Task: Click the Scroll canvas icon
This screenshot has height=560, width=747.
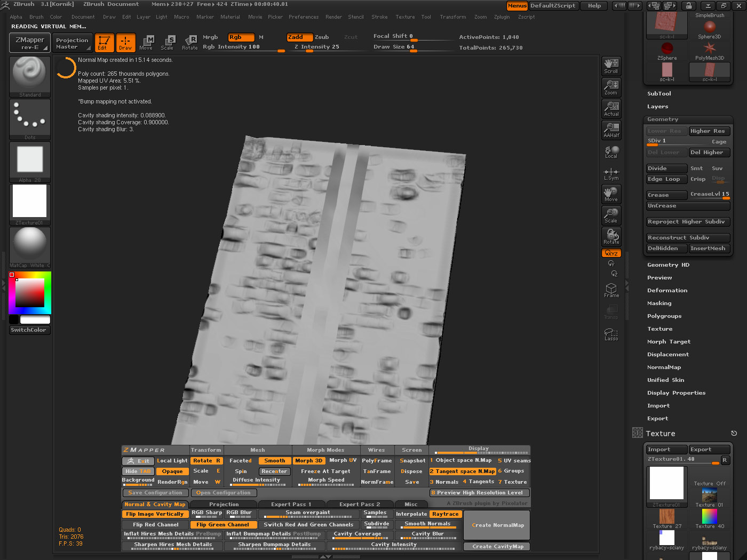Action: point(611,66)
